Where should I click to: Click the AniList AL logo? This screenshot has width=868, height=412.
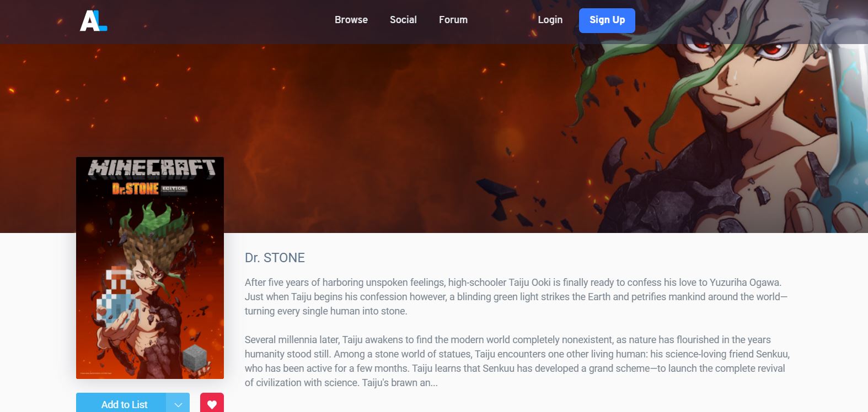coord(93,20)
